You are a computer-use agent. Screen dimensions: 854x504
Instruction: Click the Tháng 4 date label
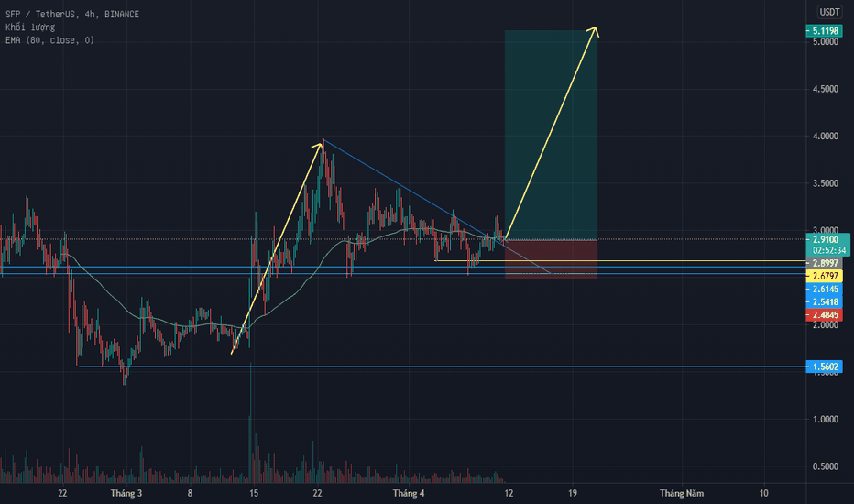click(409, 494)
